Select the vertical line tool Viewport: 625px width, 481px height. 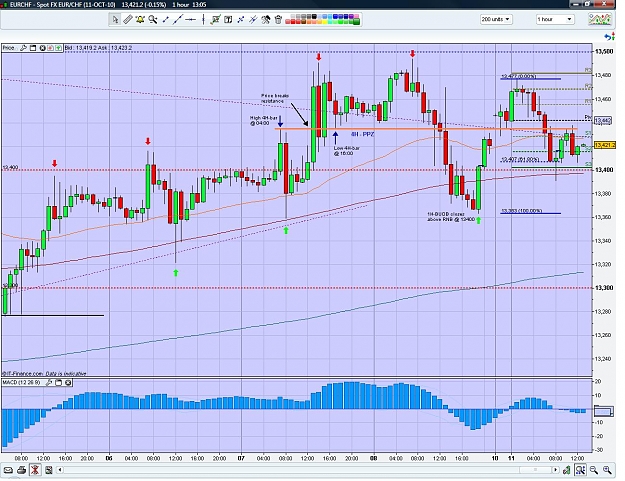(203, 19)
